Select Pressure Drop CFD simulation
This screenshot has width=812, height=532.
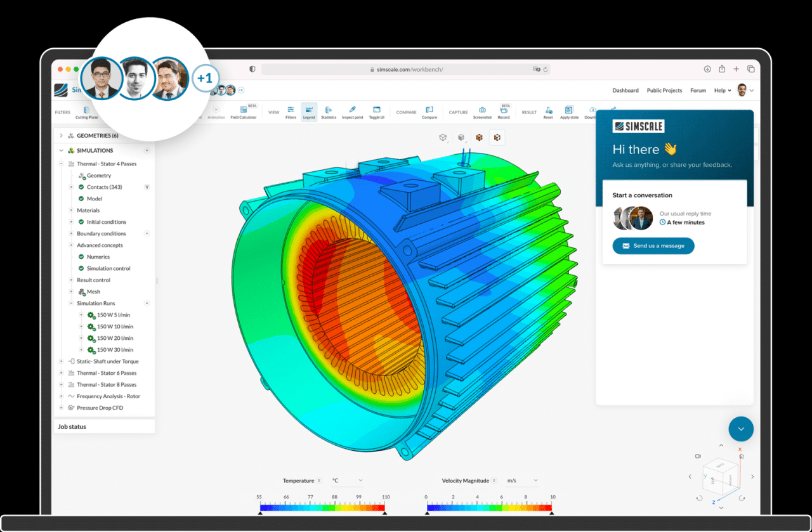pos(100,408)
